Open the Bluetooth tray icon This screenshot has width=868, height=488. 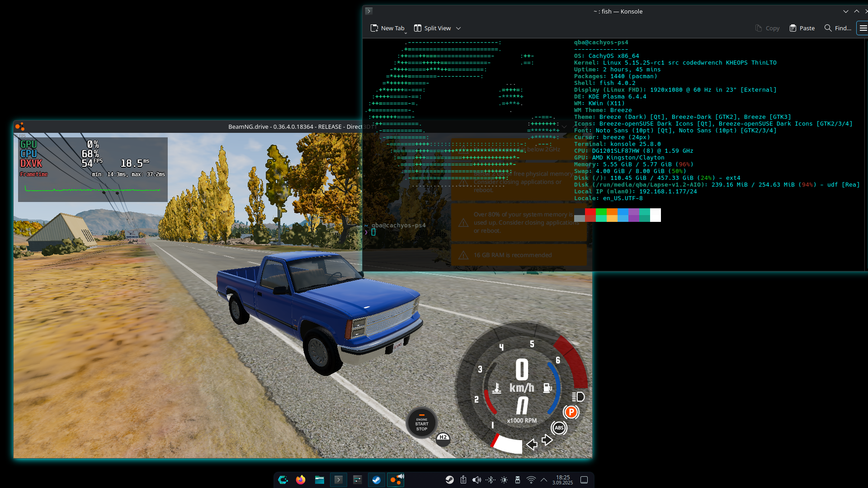(491, 480)
